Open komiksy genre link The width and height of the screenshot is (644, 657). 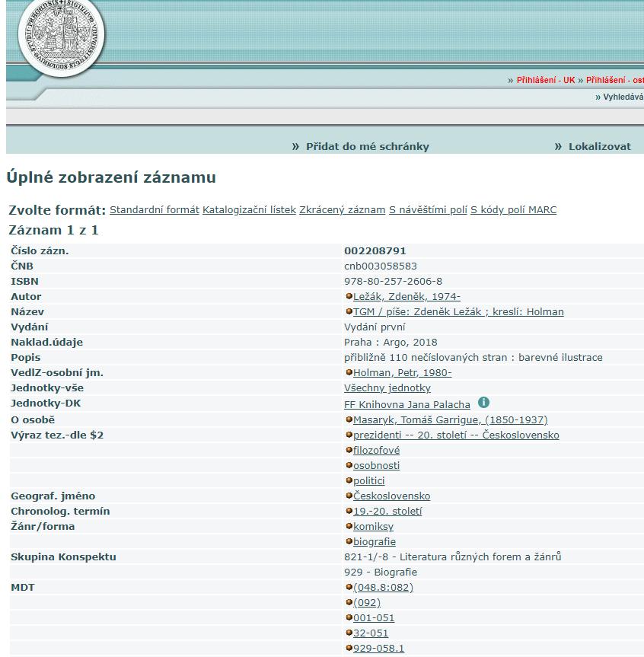[373, 526]
